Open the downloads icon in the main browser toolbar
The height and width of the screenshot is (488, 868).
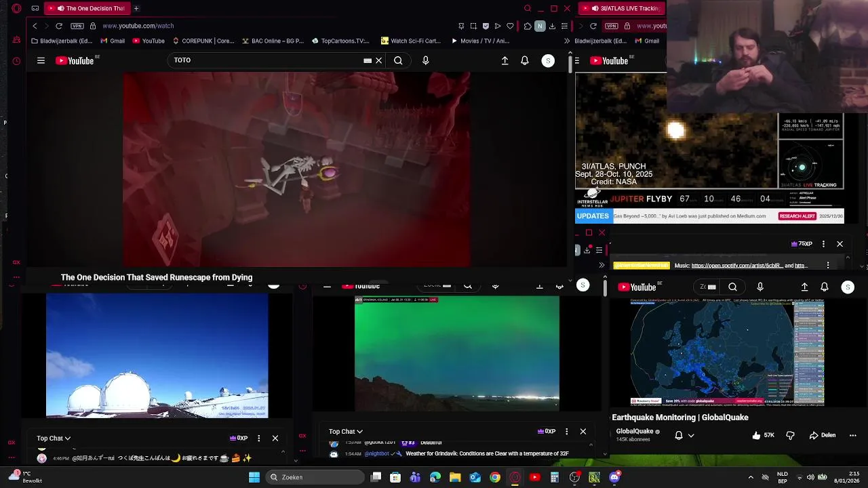pos(552,26)
